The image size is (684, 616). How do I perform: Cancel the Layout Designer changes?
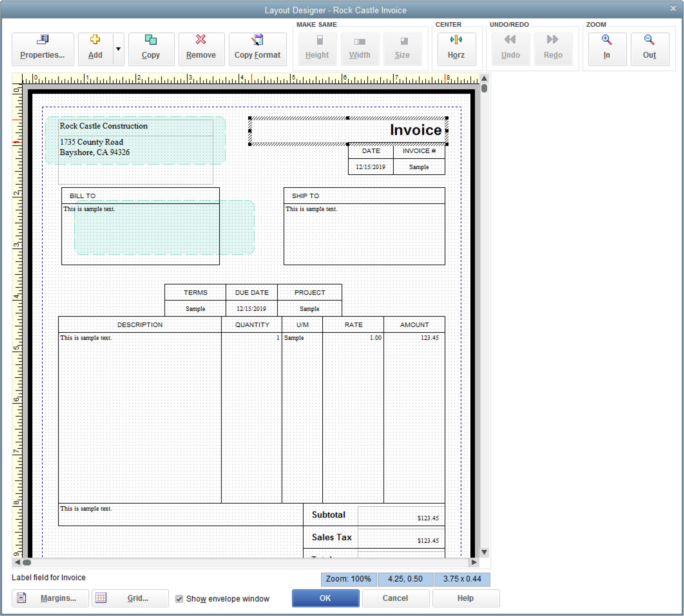[x=395, y=598]
